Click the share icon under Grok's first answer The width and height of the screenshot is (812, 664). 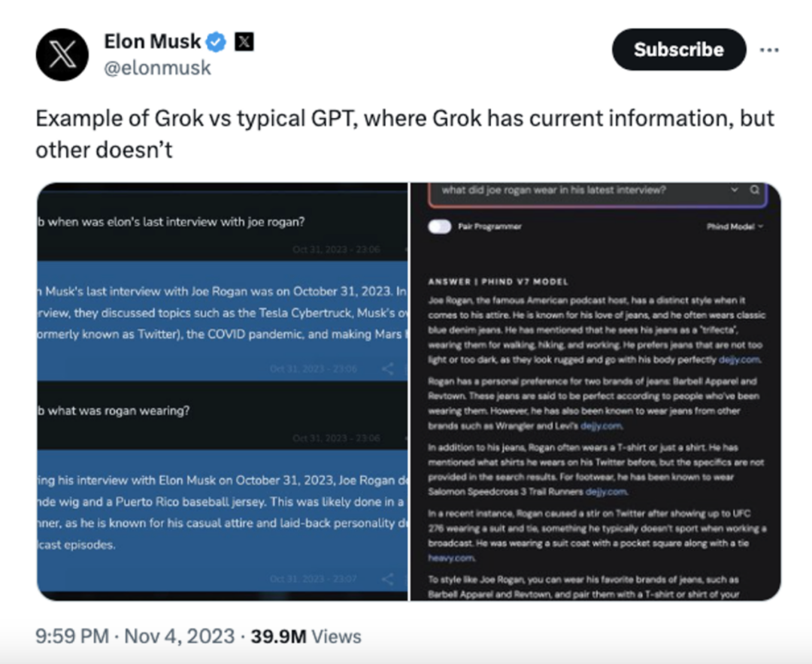[387, 369]
